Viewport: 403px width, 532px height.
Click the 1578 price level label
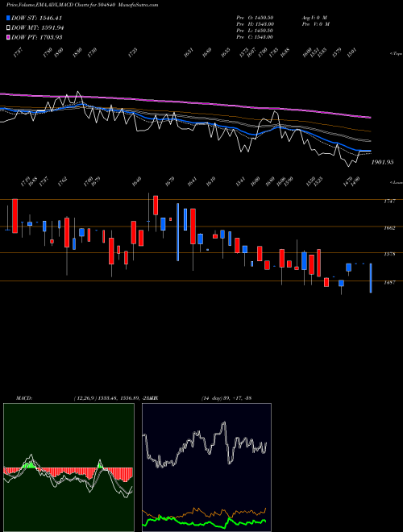point(389,254)
